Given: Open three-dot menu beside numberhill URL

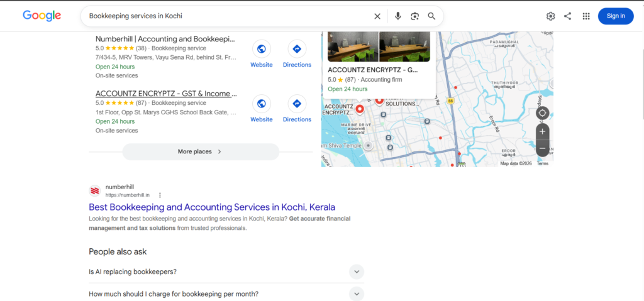Looking at the screenshot, I should [160, 195].
